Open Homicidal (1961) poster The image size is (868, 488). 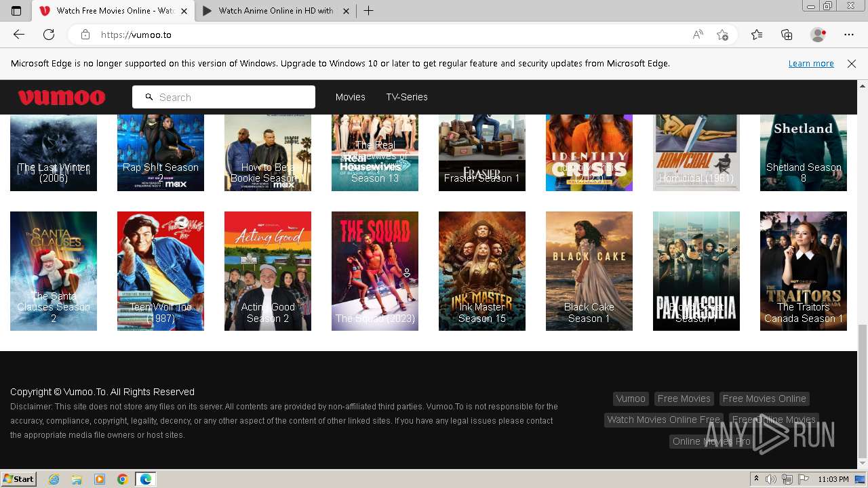pyautogui.click(x=696, y=153)
